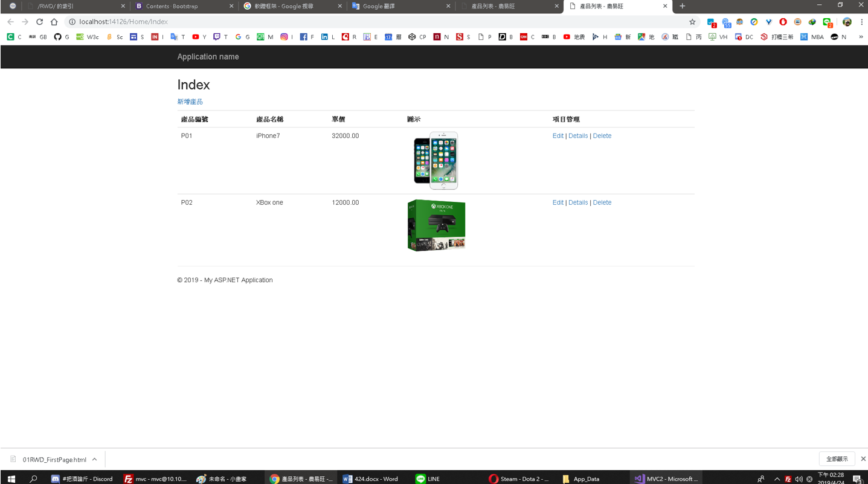This screenshot has width=868, height=484.
Task: Open the YouTube bookmark labeled Y
Action: (x=199, y=37)
